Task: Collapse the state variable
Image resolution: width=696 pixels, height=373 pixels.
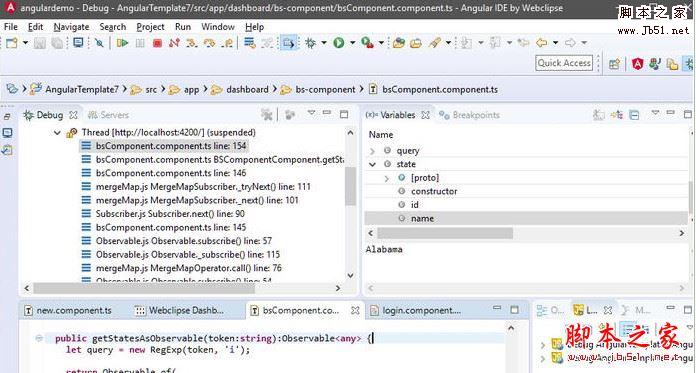Action: [x=372, y=164]
